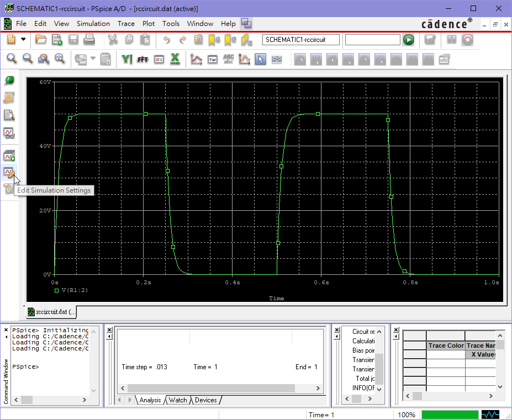Toggle Mark Data Points icon
The image size is (512, 420).
point(244,59)
